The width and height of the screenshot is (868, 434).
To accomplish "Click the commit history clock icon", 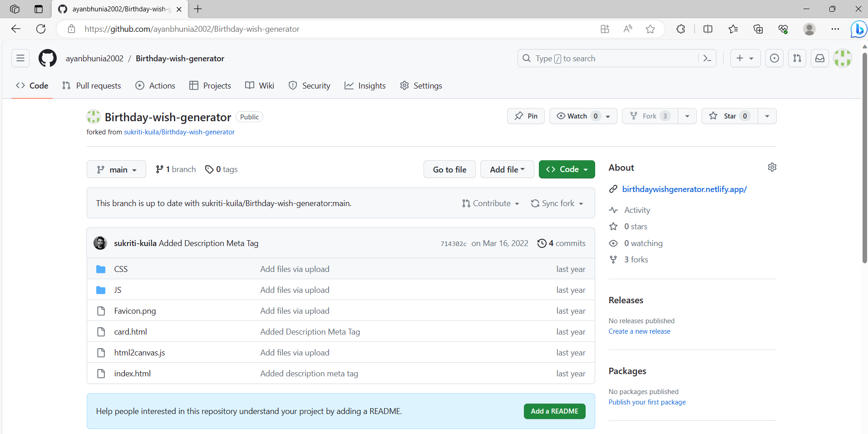I will [542, 243].
